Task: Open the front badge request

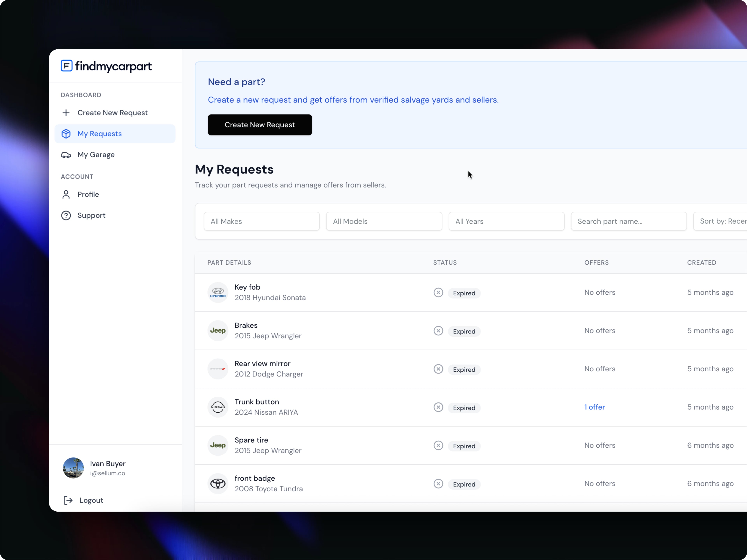Action: tap(255, 478)
